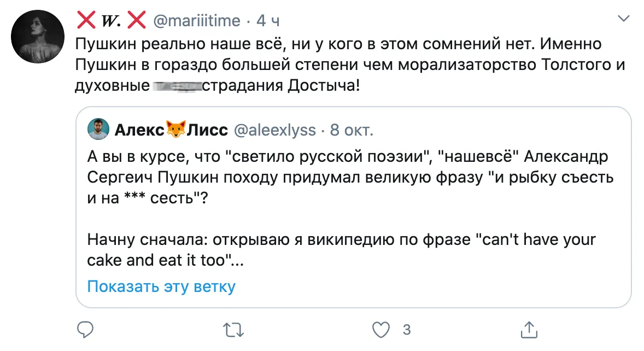The image size is (644, 351).
Task: Like the tweet with the heart icon
Action: point(380,329)
